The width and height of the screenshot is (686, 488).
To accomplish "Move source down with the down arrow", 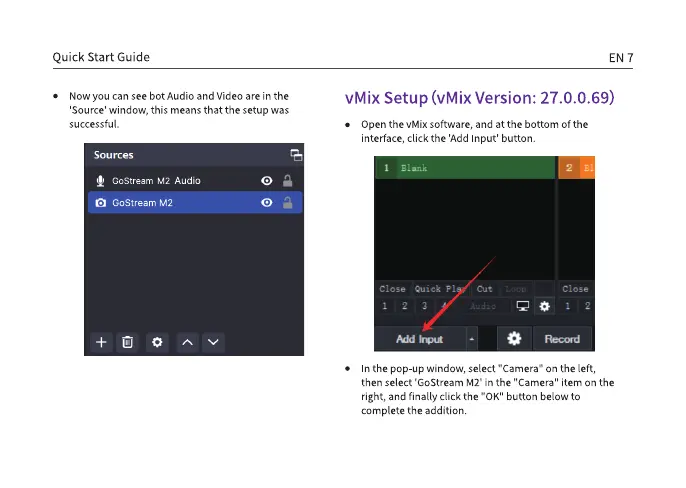I will (213, 342).
